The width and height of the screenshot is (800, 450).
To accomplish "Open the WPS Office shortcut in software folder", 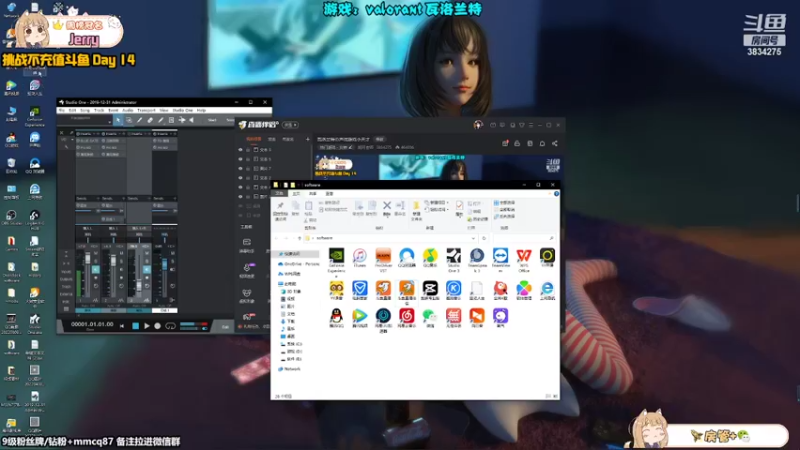I will tap(524, 260).
